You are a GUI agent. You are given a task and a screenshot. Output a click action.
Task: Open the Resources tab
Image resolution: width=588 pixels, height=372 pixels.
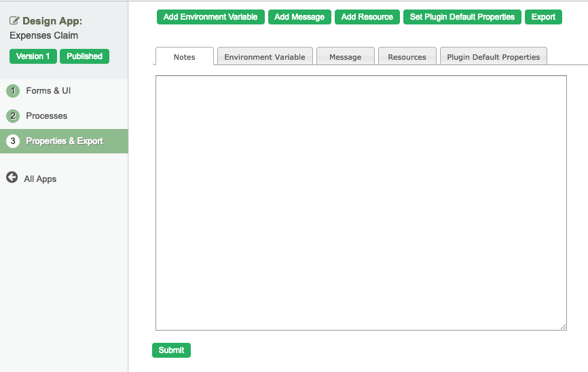[407, 57]
